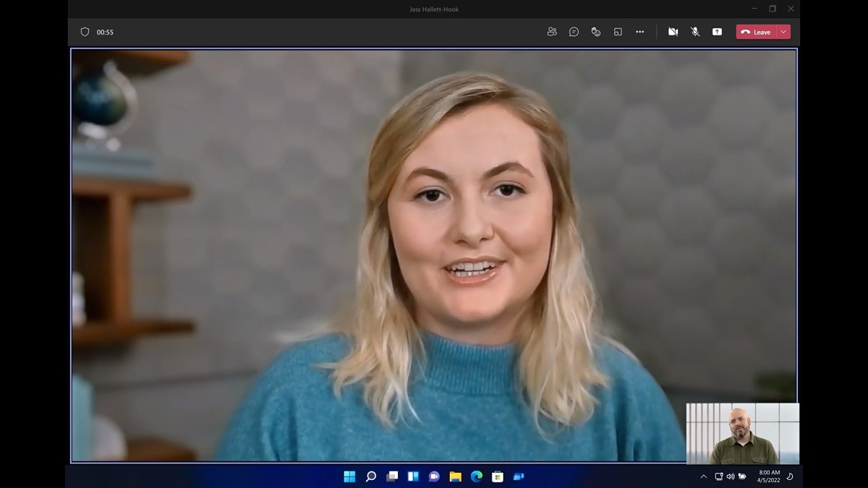
Task: Expand the Leave options dropdown arrow
Action: [783, 32]
